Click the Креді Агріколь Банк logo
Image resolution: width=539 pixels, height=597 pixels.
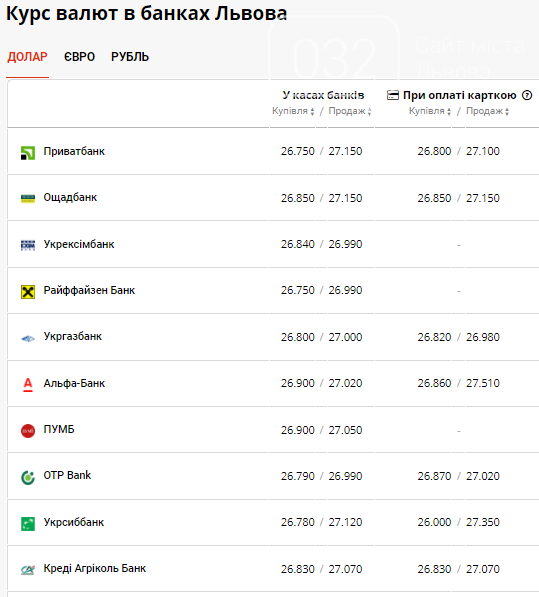28,570
